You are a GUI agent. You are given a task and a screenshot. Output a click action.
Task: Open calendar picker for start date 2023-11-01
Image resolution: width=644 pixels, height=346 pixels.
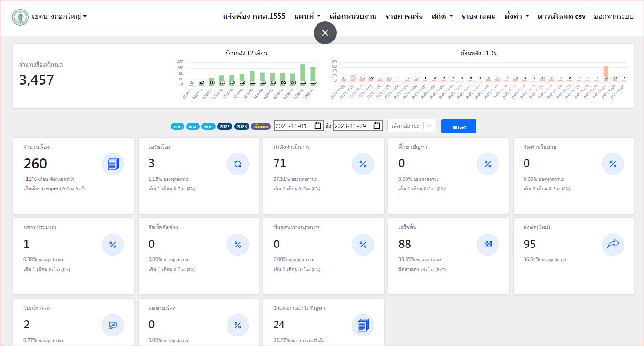318,126
